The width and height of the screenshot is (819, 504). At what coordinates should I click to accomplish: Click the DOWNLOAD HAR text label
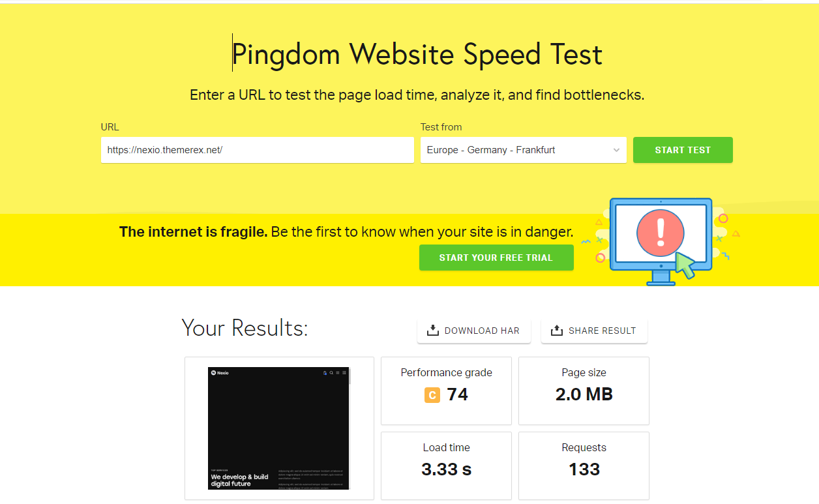pyautogui.click(x=482, y=331)
